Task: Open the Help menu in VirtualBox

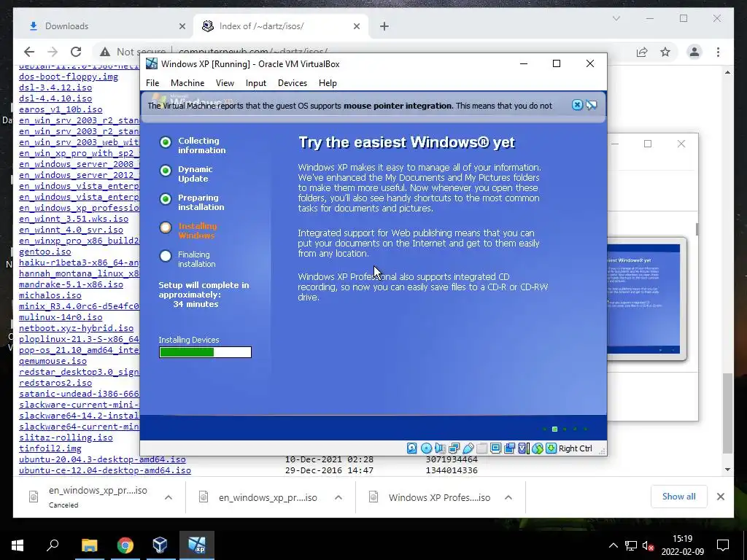Action: point(328,83)
